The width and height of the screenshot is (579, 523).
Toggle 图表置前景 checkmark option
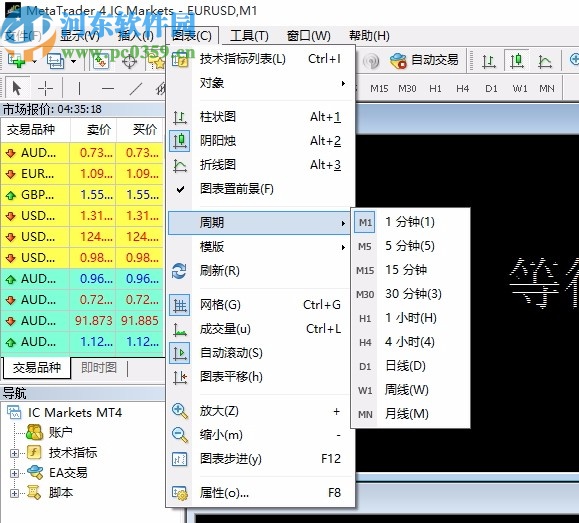click(x=260, y=189)
